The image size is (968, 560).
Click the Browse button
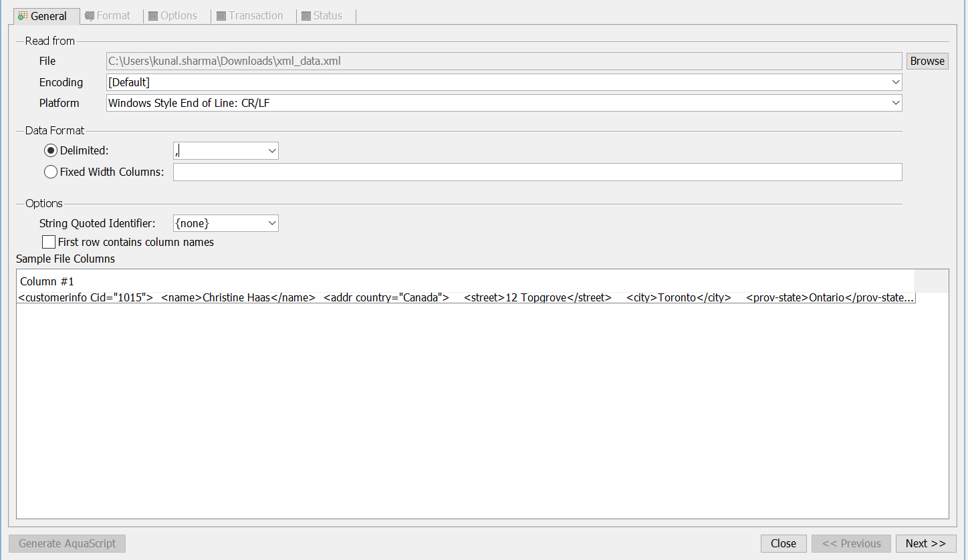pyautogui.click(x=927, y=61)
